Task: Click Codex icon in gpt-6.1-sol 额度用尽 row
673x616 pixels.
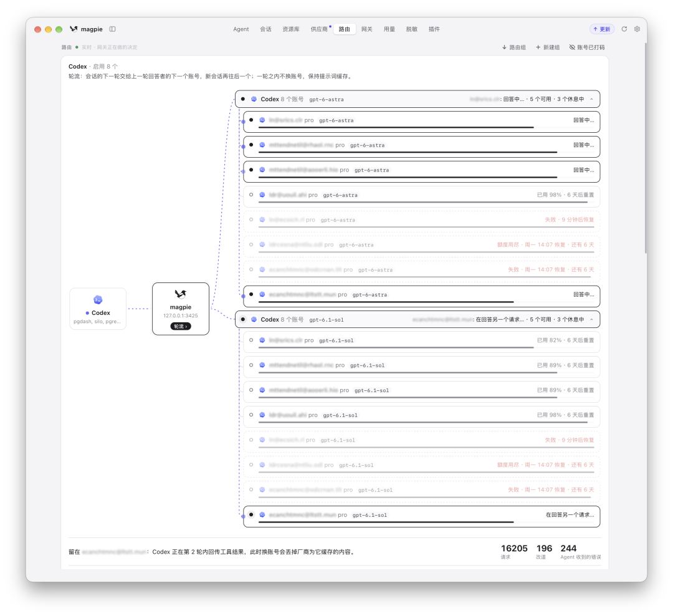Action: pos(262,464)
